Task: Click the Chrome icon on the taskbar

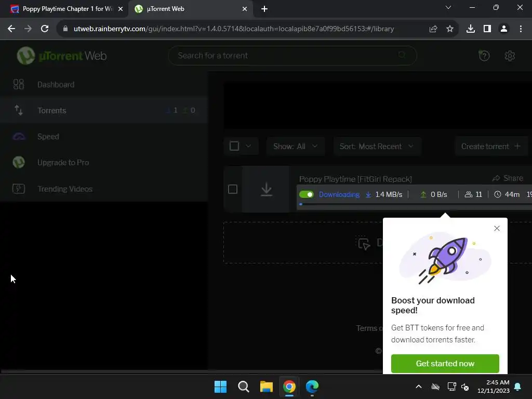Action: pos(289,387)
